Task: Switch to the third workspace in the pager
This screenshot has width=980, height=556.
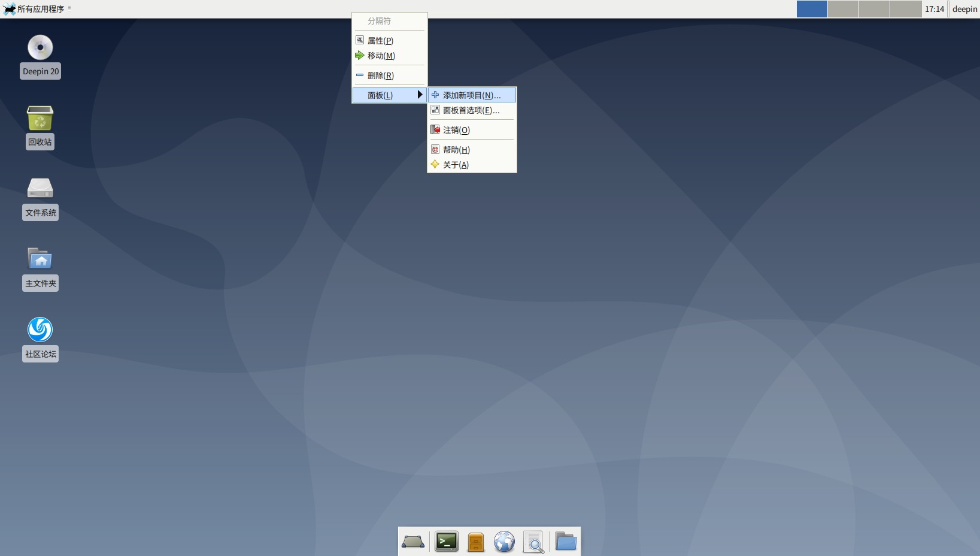Action: pos(874,9)
